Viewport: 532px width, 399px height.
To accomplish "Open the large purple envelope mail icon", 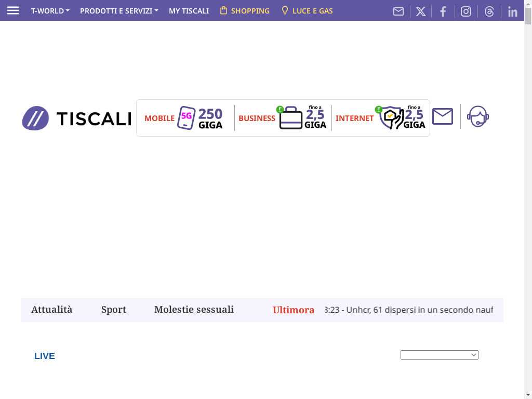I will click(443, 116).
